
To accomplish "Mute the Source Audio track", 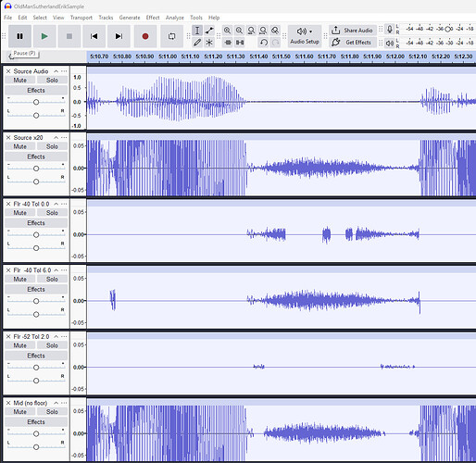I will tap(20, 81).
